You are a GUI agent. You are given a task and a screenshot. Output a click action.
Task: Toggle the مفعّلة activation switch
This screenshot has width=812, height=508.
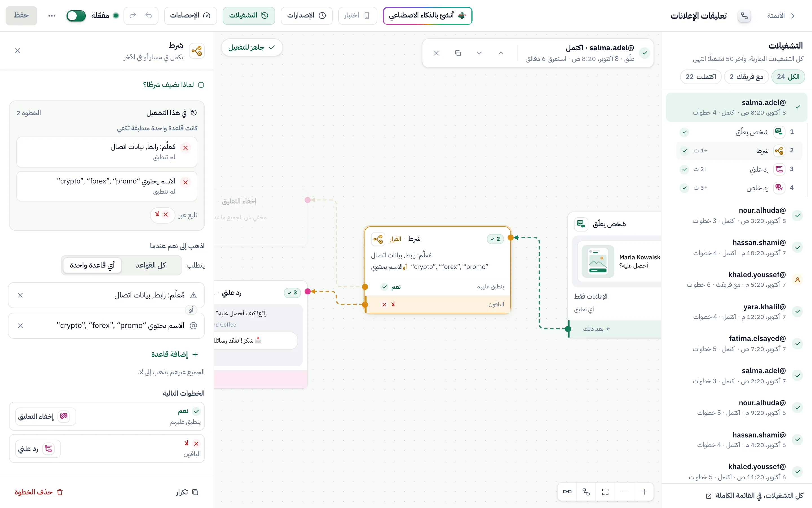point(76,16)
